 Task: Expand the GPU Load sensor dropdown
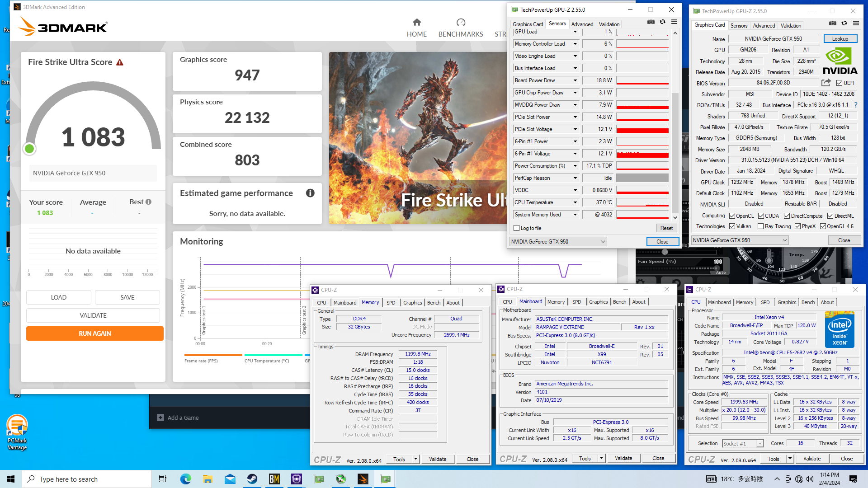pos(575,32)
